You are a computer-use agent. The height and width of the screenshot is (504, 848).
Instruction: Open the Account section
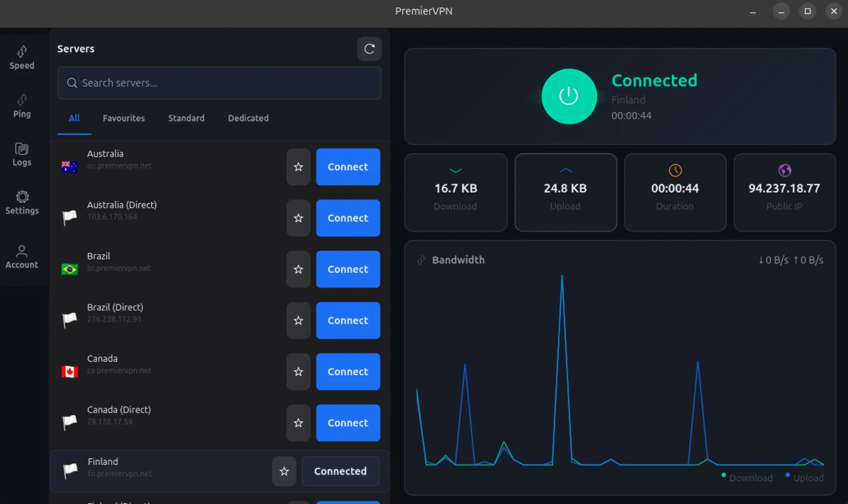point(22,256)
